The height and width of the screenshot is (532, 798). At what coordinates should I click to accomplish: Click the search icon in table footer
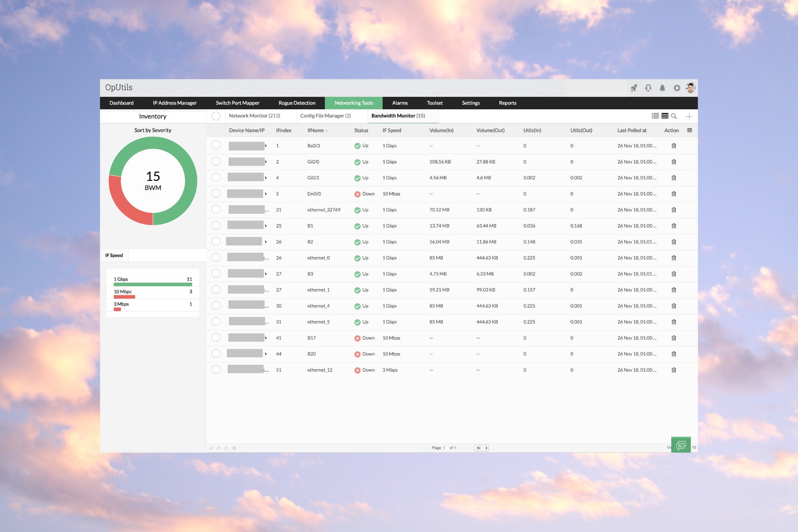coord(211,448)
